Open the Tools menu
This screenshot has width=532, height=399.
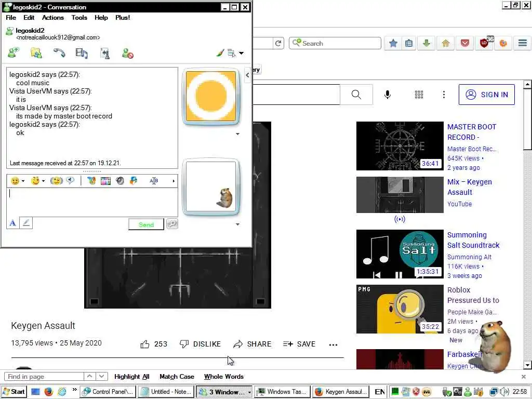click(x=79, y=18)
